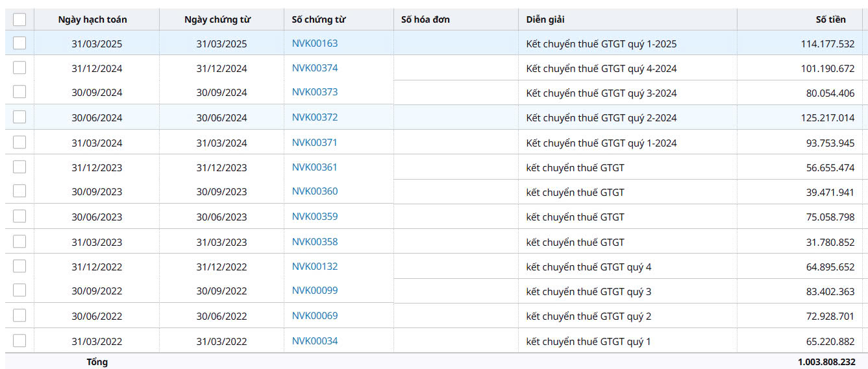This screenshot has height=369, width=868.
Task: Open voucher link NVK00132
Action: 315,267
